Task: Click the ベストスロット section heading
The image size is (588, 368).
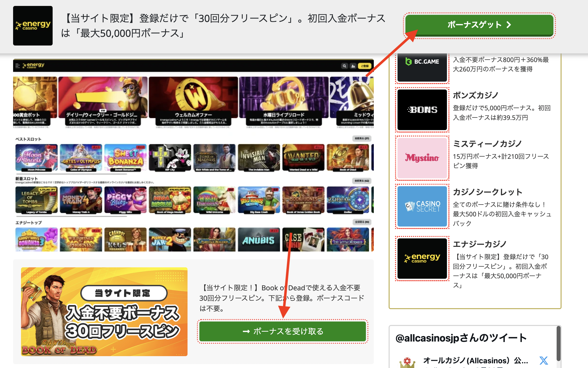Action: [x=28, y=139]
